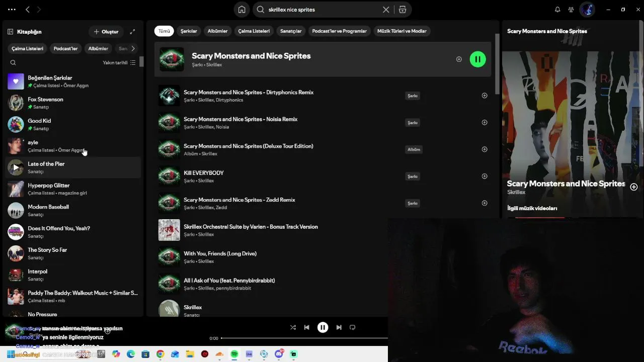Switch to the Şarkılar results tab
This screenshot has height=362, width=644.
[x=189, y=31]
